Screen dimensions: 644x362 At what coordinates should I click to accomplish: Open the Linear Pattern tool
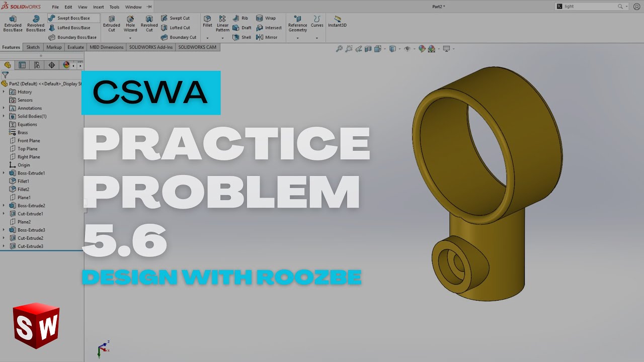click(x=222, y=24)
